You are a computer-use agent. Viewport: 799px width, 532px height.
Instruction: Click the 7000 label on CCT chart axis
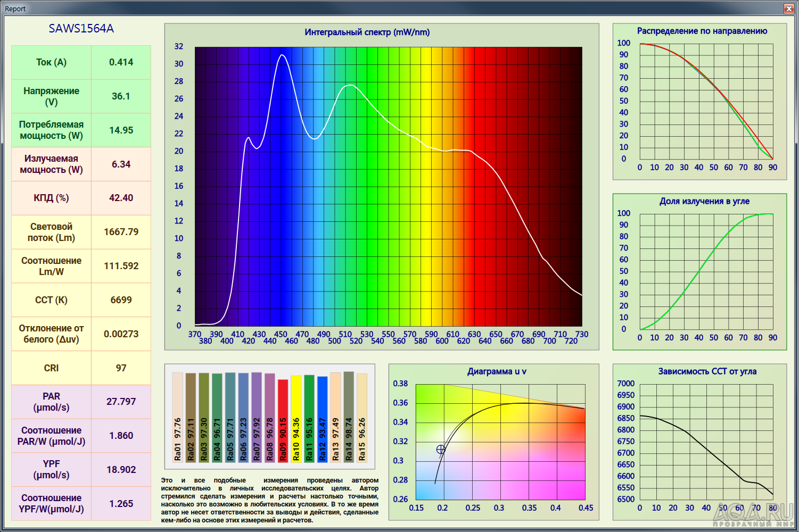[626, 384]
